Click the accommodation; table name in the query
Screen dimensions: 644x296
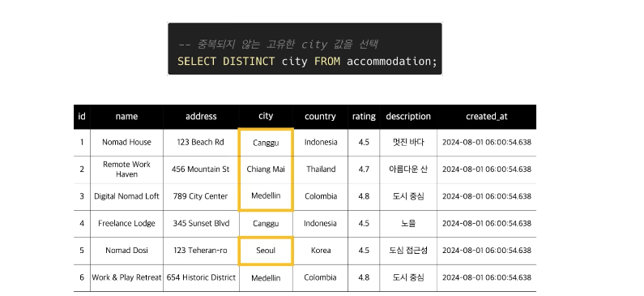tap(392, 62)
